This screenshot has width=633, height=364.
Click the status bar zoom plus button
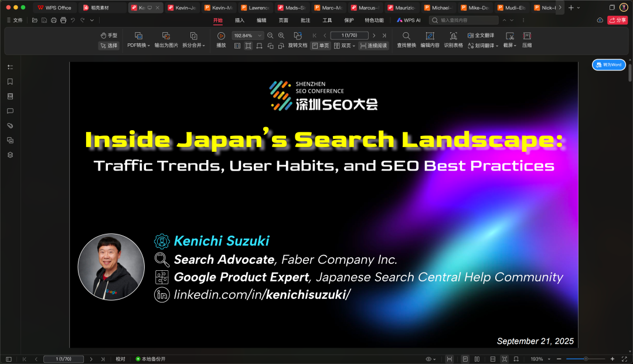(612, 359)
